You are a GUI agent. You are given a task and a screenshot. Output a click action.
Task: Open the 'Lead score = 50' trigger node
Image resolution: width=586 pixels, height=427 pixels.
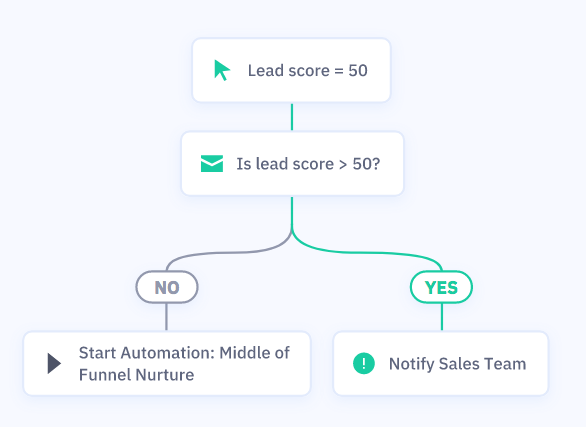click(292, 70)
